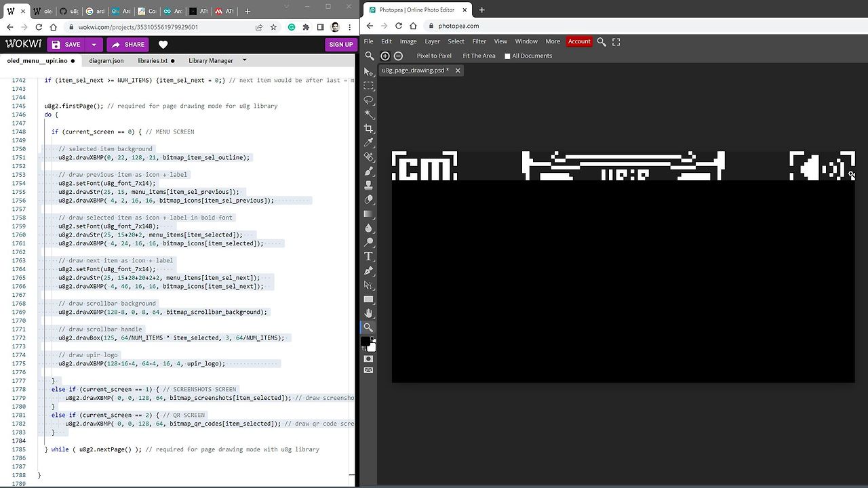
Task: Select the Lasso tool
Action: [x=369, y=100]
